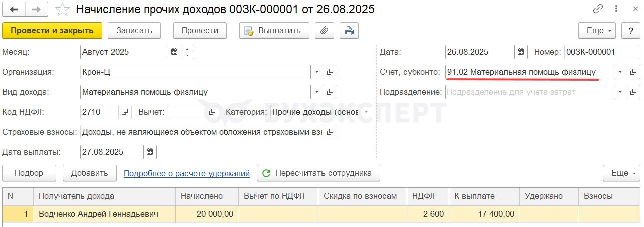Open the Организация Крон-Ц record icon
Screen dimensions: 644x227
[x=330, y=72]
